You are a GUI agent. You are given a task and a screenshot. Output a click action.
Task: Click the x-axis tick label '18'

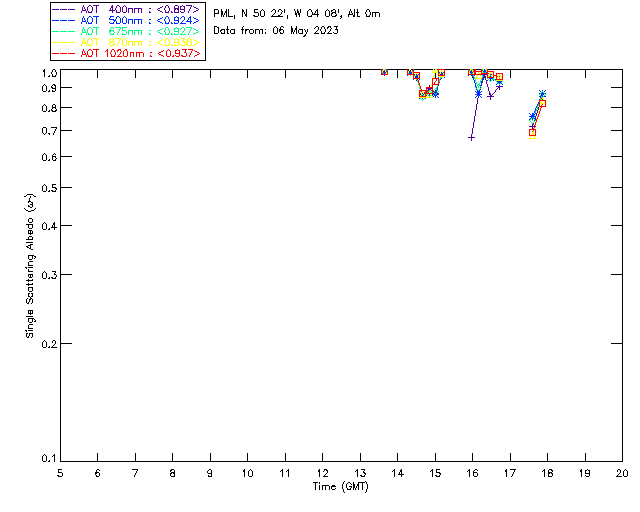547,473
